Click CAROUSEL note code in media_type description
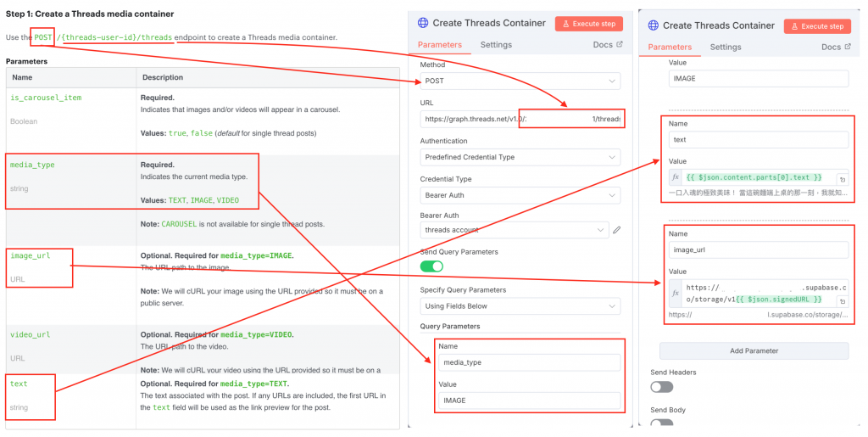The height and width of the screenshot is (437, 868). (x=179, y=224)
